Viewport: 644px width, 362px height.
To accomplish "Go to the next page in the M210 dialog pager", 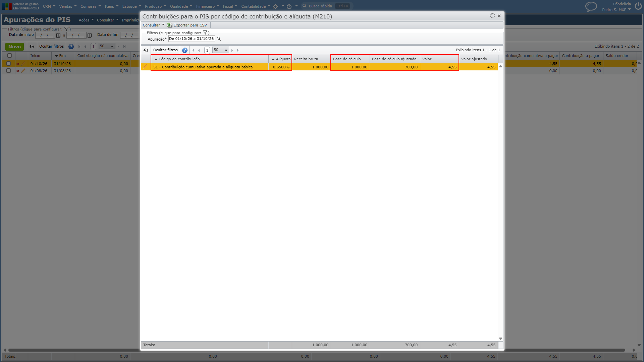I will tap(232, 50).
